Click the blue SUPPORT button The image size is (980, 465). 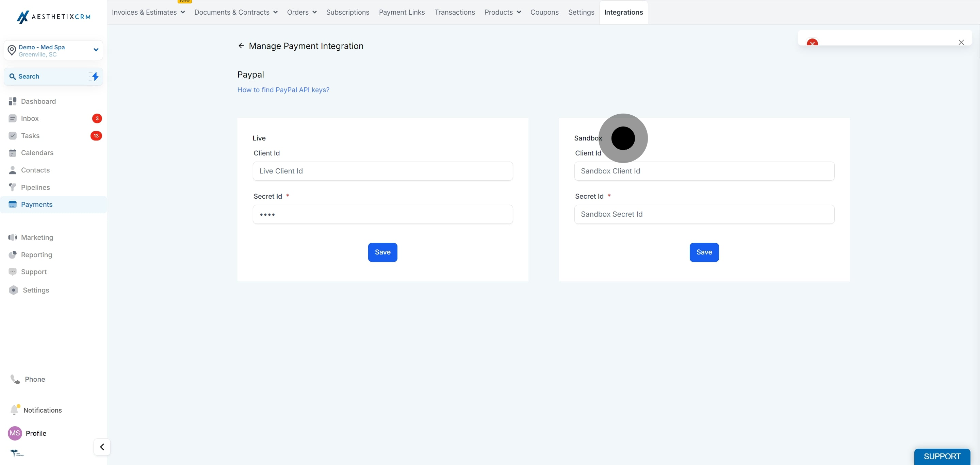click(x=942, y=456)
